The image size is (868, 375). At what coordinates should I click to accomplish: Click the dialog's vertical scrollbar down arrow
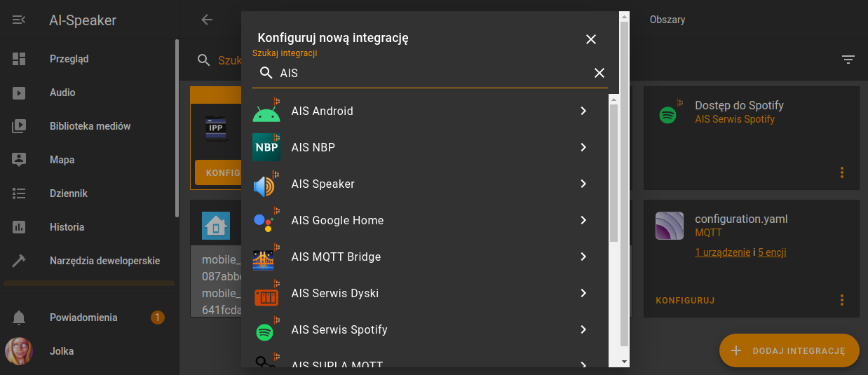[x=624, y=361]
